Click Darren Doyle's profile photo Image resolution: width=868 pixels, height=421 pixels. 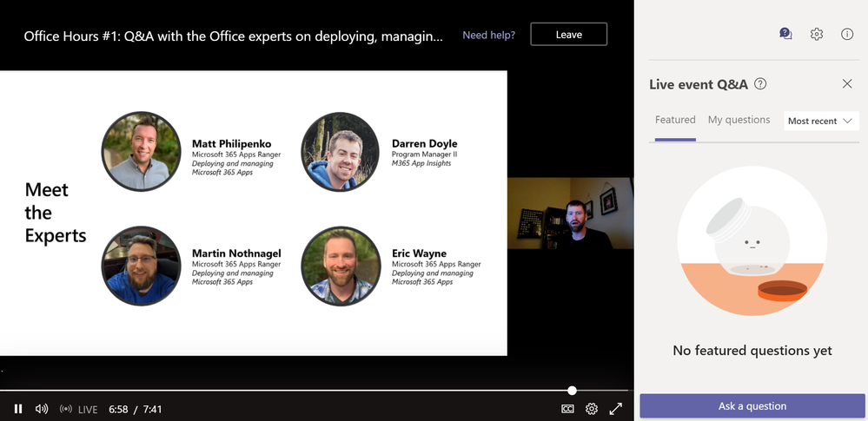click(341, 152)
